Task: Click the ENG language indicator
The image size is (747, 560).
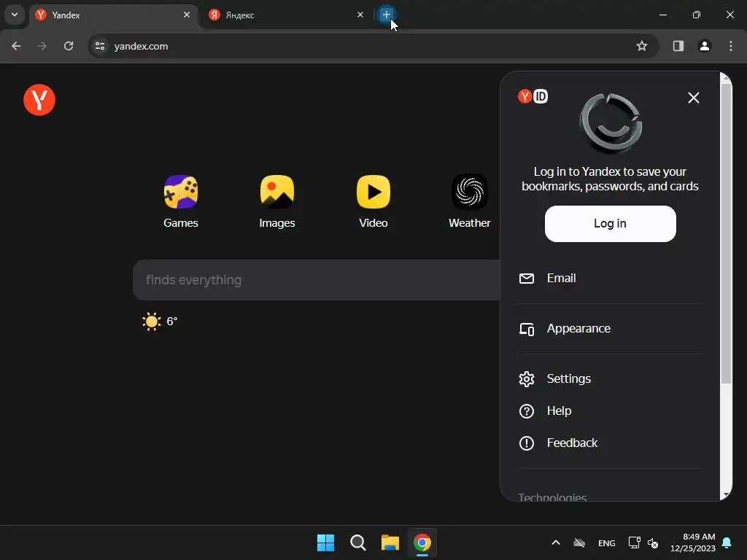Action: 606,543
